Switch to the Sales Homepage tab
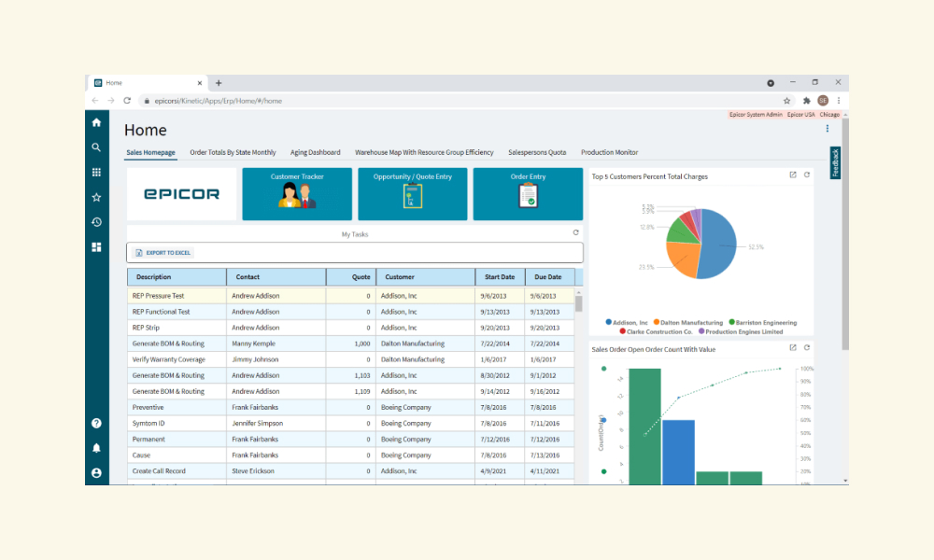 150,152
